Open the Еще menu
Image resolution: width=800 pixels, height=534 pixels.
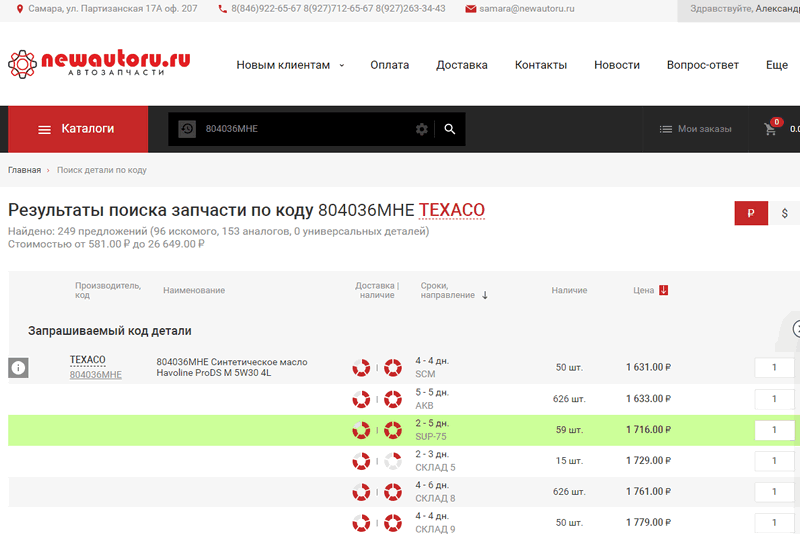[777, 65]
